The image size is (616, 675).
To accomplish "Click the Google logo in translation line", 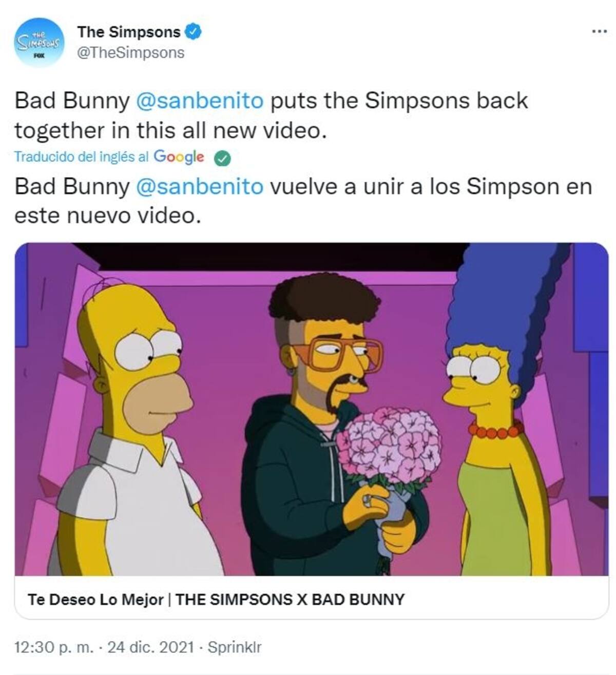I will pos(179,157).
